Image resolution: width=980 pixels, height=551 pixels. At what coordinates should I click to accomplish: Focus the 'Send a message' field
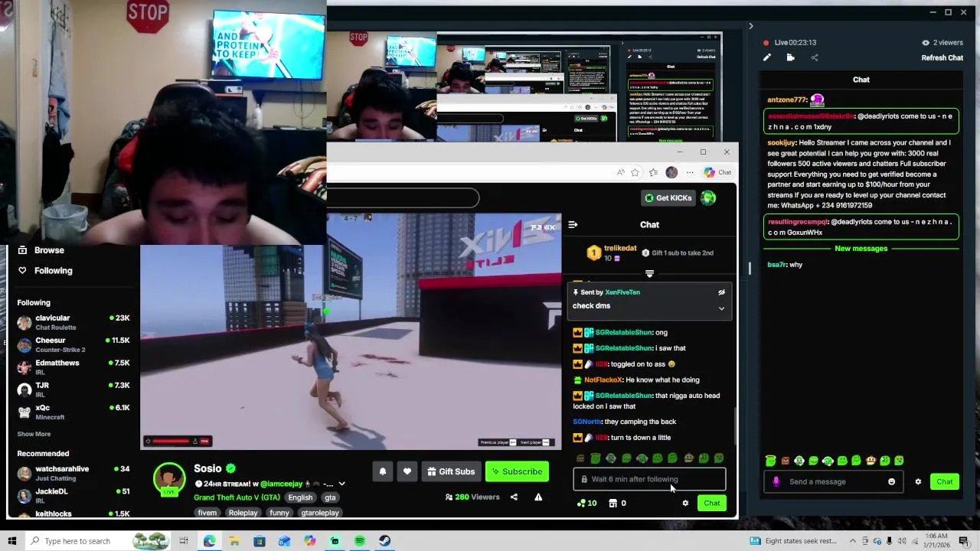click(x=835, y=482)
